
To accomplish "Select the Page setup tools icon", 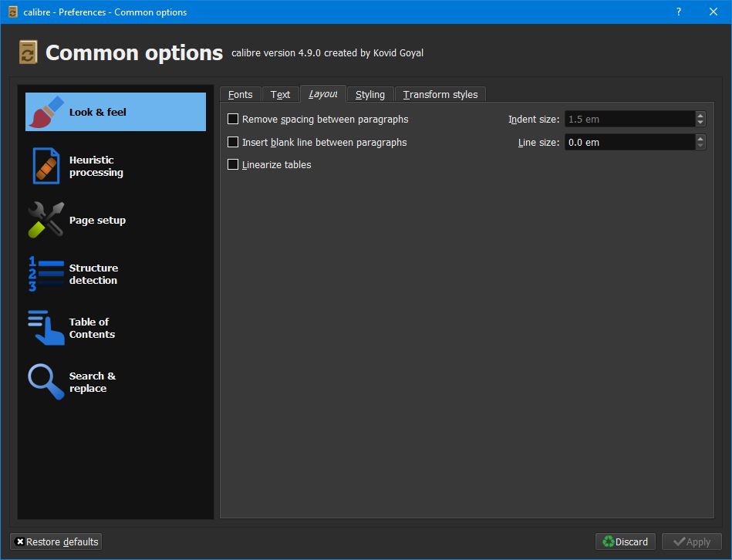I will point(46,220).
